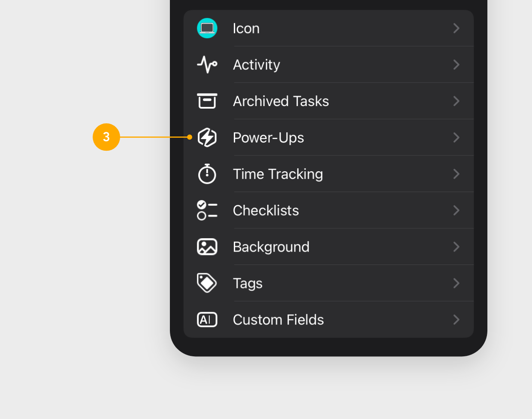Expand the Power-Ups row chevron

(x=456, y=137)
